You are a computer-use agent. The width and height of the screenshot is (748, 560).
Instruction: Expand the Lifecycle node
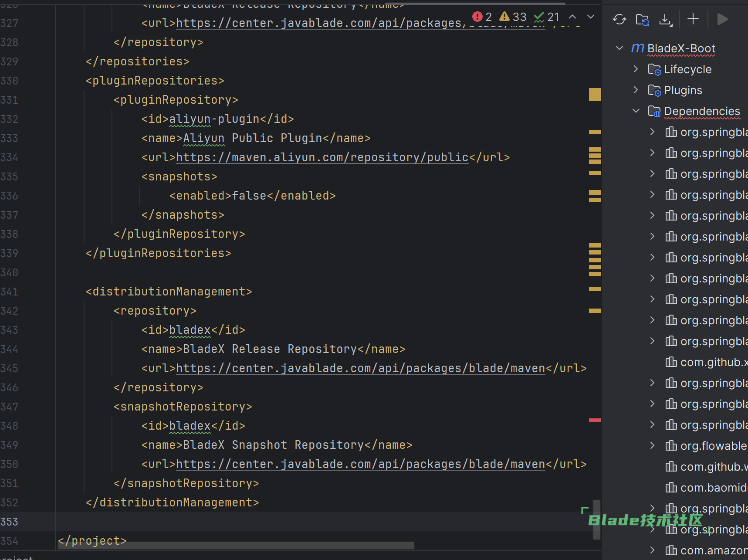click(x=636, y=69)
